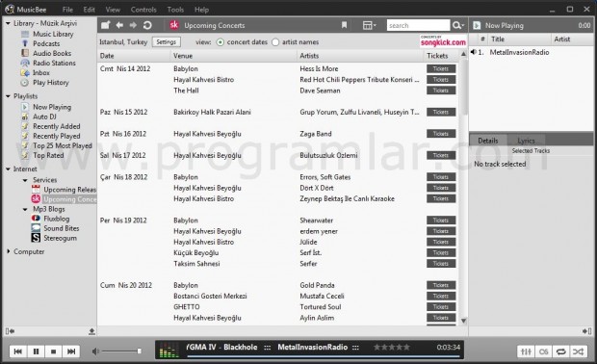Expand the Computer node

click(8, 251)
